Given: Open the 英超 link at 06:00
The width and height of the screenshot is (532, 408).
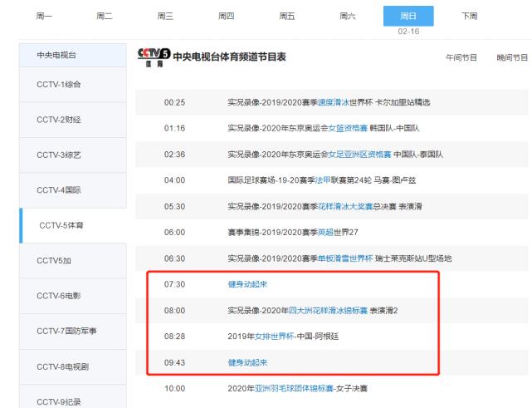Looking at the screenshot, I should (325, 233).
